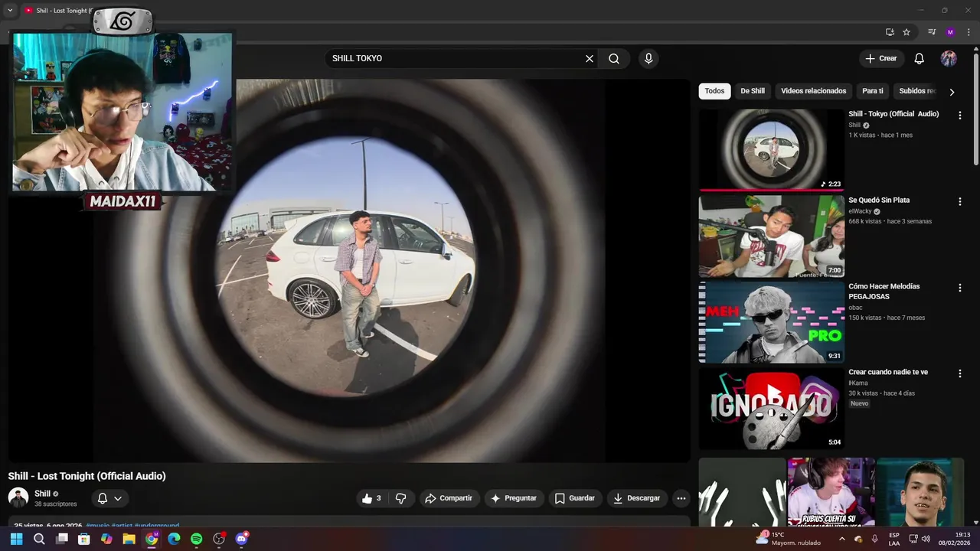Bookmark this page with the star icon
The height and width of the screenshot is (551, 980).
906,32
